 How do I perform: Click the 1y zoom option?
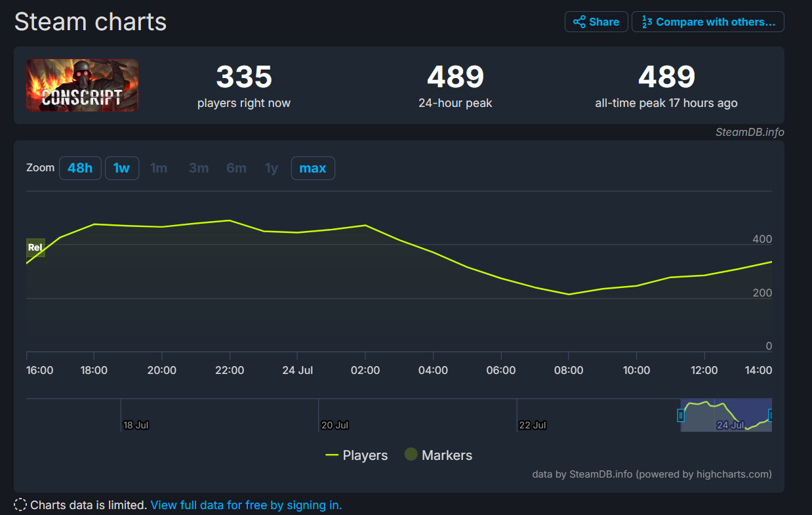[272, 168]
